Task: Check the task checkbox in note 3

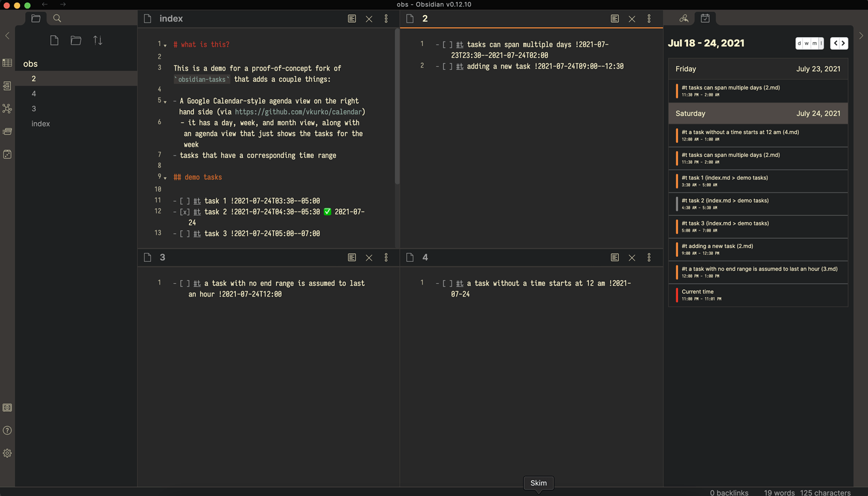Action: point(184,283)
